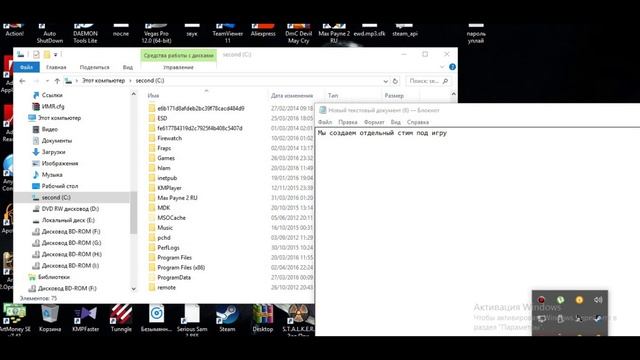This screenshot has height=360, width=640.
Task: Open the Action! desktop shortcut
Action: pyautogui.click(x=14, y=31)
